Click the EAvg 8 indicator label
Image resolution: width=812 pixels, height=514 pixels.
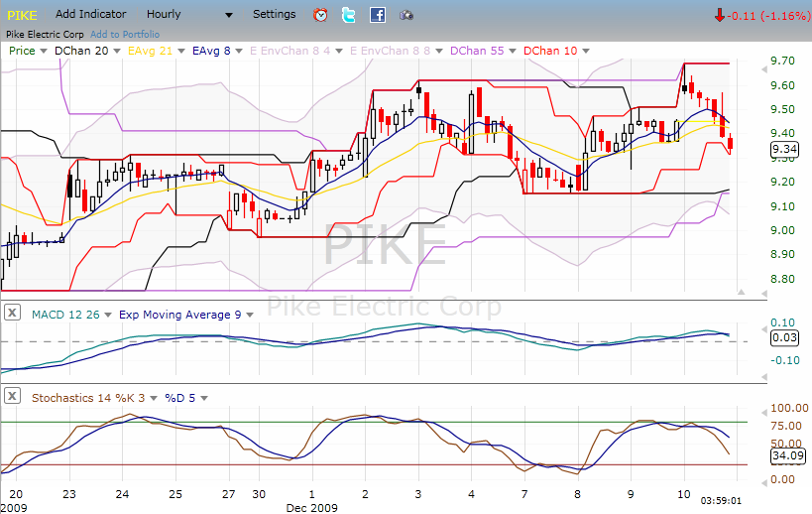click(211, 51)
